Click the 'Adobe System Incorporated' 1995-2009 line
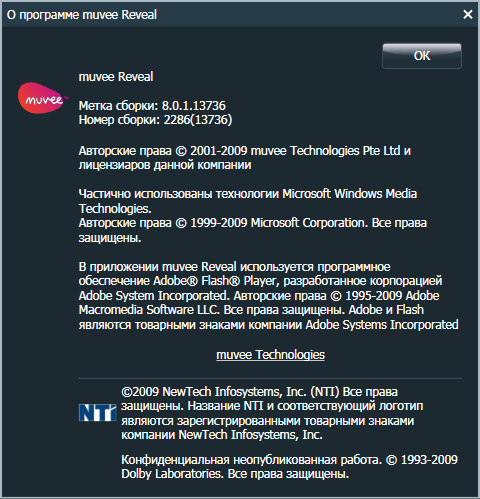 (x=259, y=296)
